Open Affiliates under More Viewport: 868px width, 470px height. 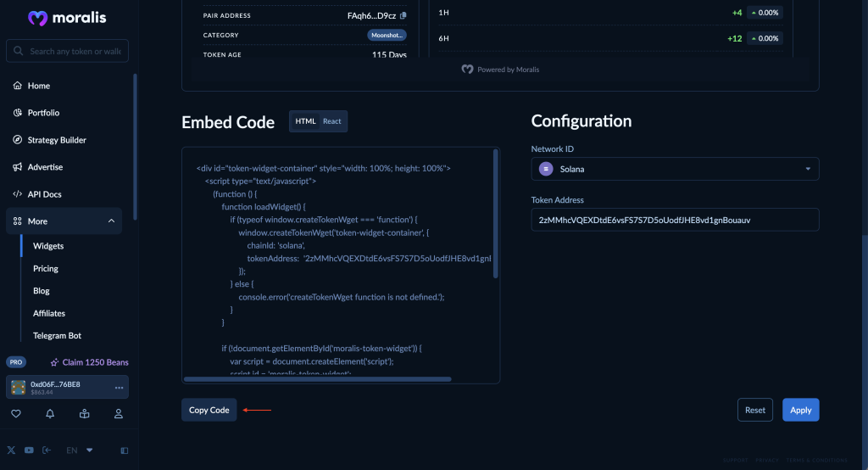coord(48,313)
